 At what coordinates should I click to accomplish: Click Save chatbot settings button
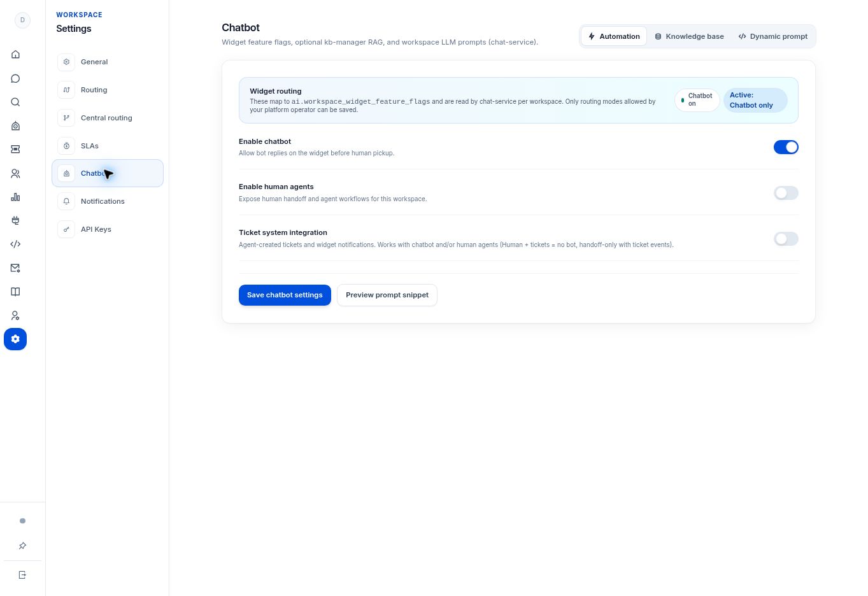tap(285, 295)
